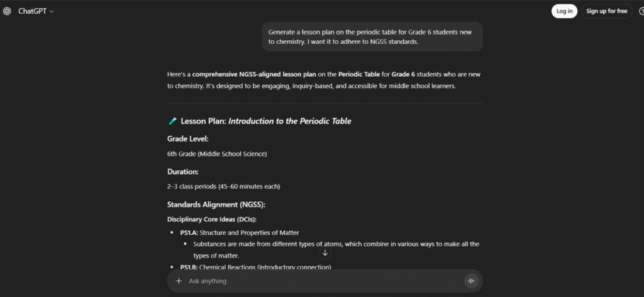
Task: Select the PS1.B Chemical Reactions bullet
Action: 255,267
